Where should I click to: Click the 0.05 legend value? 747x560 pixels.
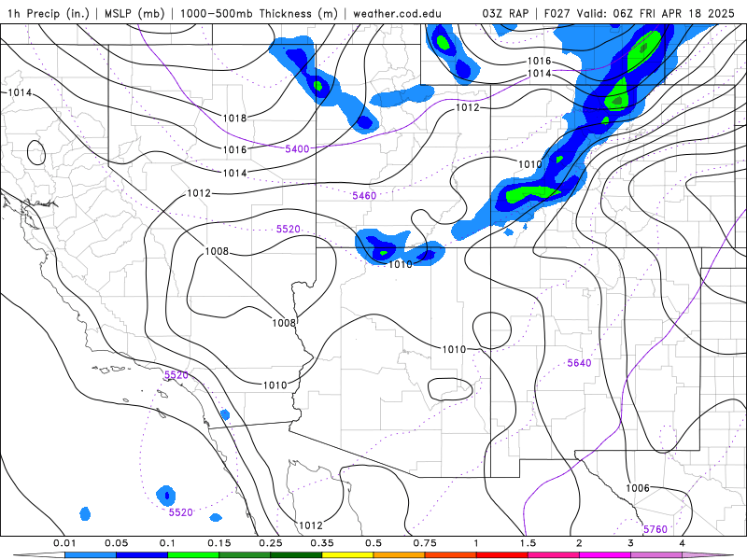[116, 543]
